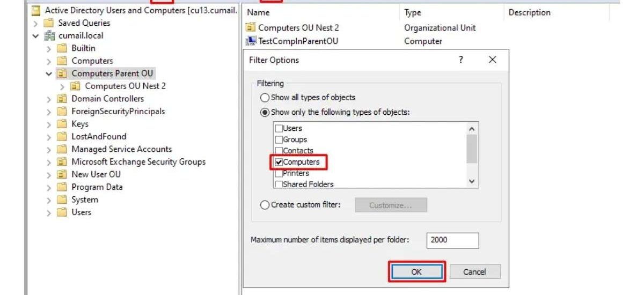
Task: Click the Domain Controllers OU icon
Action: [62, 99]
